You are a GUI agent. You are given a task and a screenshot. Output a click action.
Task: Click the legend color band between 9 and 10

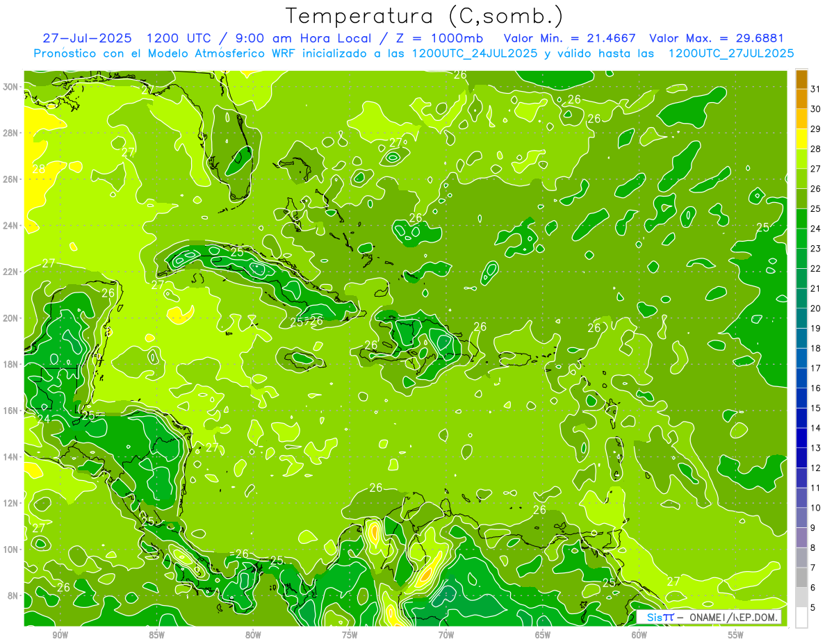pos(801,518)
